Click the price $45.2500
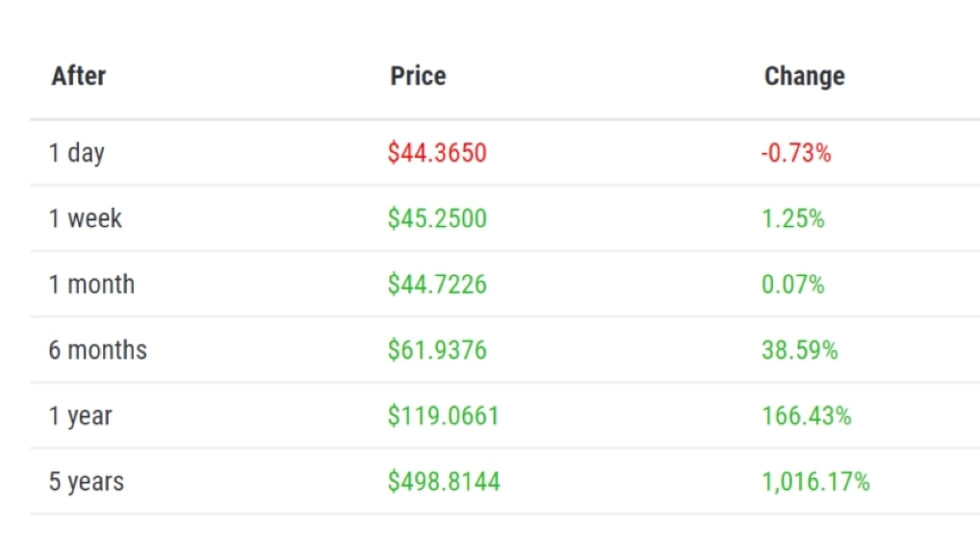This screenshot has width=980, height=551. pyautogui.click(x=437, y=219)
